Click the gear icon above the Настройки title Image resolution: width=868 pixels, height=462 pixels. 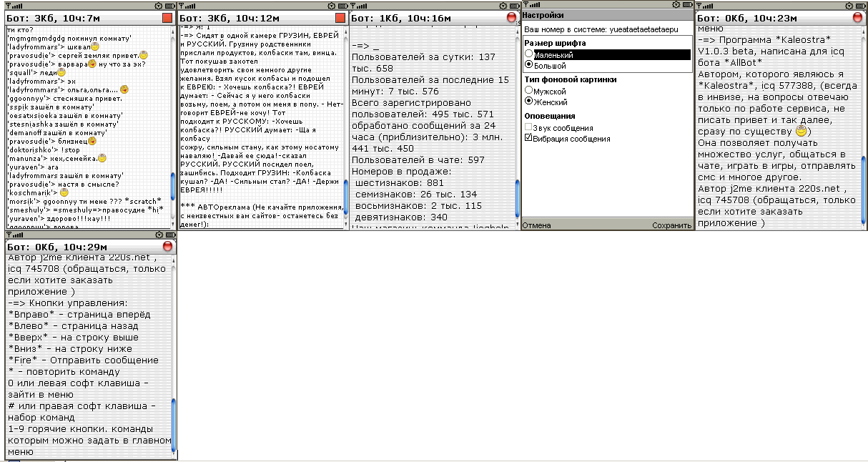tap(676, 5)
